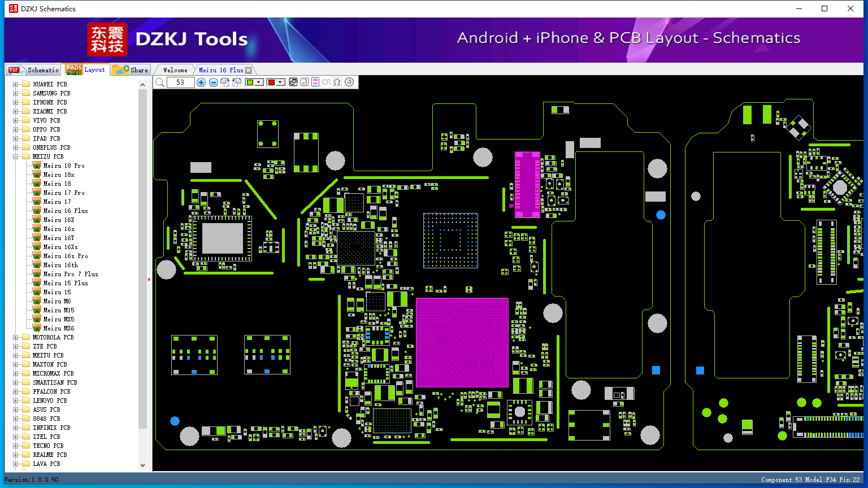868x488 pixels.
Task: Collapse the MEIZU PCB folder
Action: [16, 156]
